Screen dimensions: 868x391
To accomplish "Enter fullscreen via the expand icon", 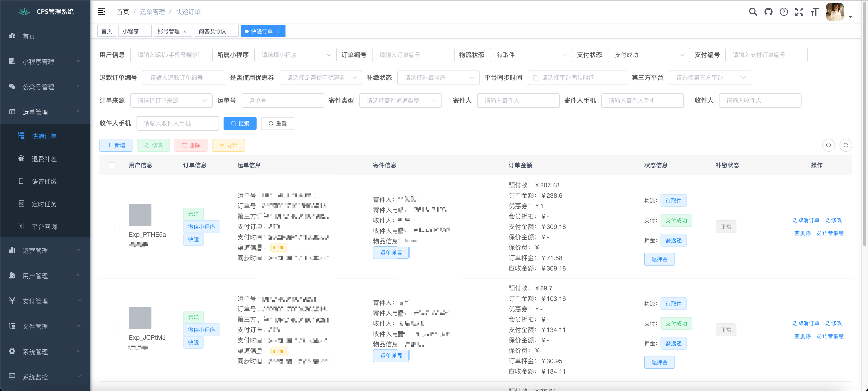I will pos(799,12).
